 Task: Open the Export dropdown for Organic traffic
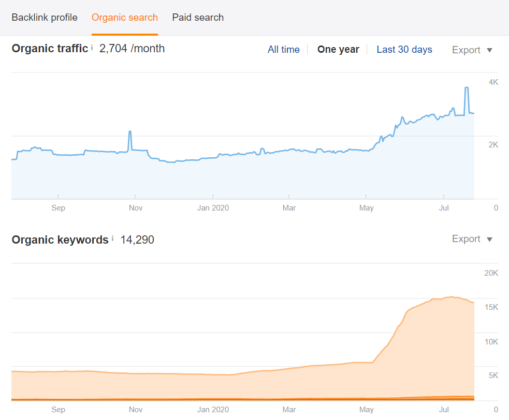472,50
